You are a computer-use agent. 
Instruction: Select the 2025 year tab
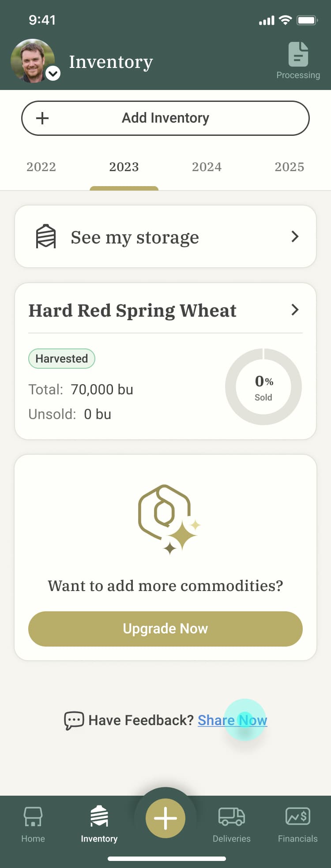(289, 167)
